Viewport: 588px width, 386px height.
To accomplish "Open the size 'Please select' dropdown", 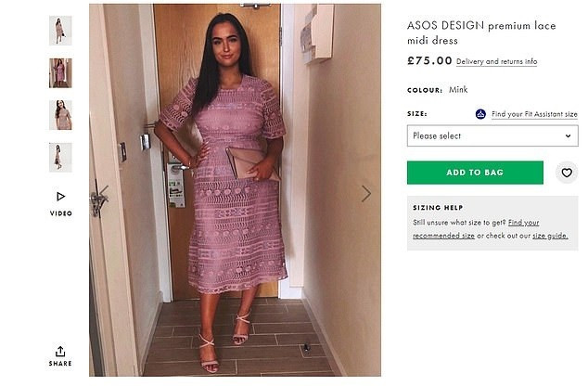I will pyautogui.click(x=492, y=135).
